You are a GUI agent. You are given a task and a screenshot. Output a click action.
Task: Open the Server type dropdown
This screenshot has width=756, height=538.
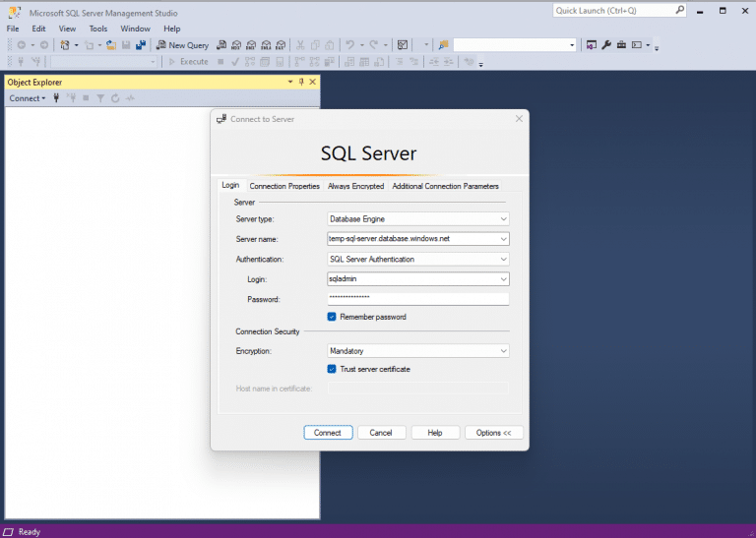pyautogui.click(x=503, y=219)
